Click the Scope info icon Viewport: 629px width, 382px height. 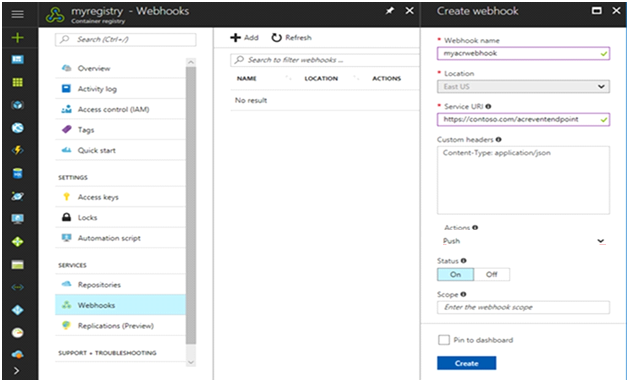point(463,294)
